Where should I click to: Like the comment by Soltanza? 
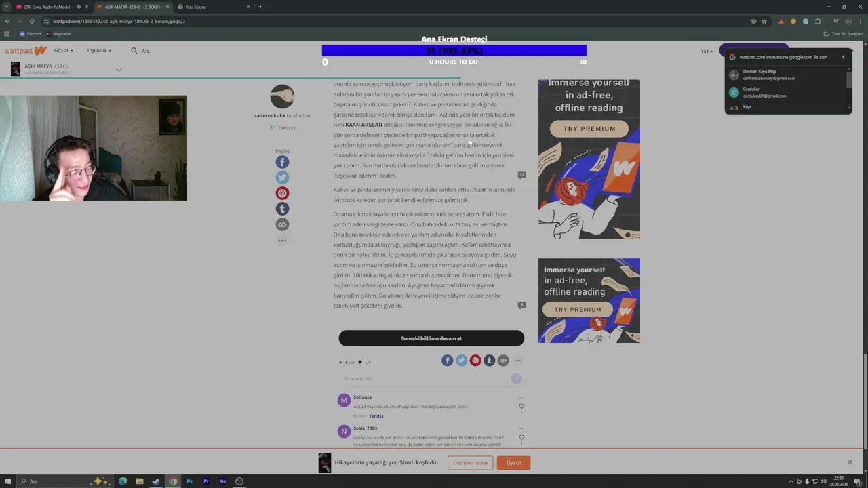[x=521, y=407]
